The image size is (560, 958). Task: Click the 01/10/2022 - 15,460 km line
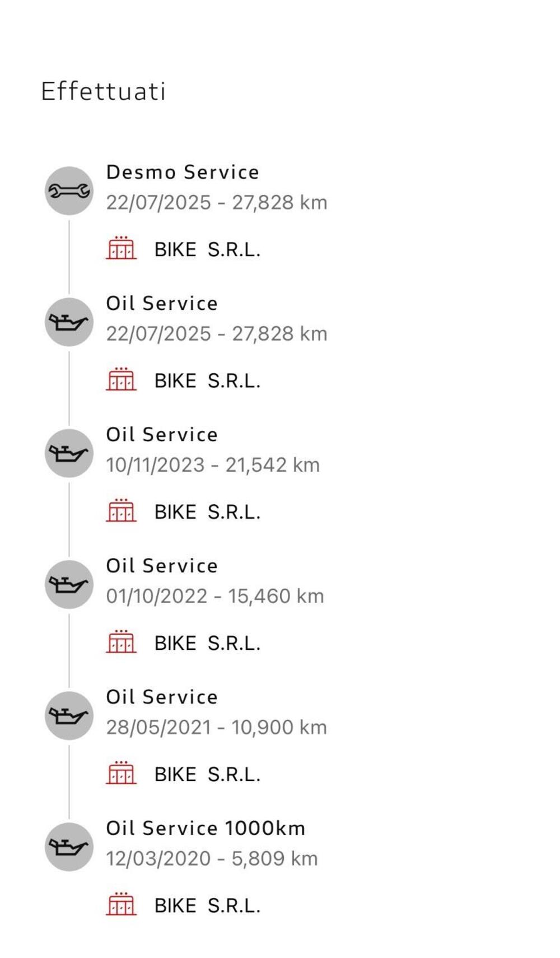[215, 596]
